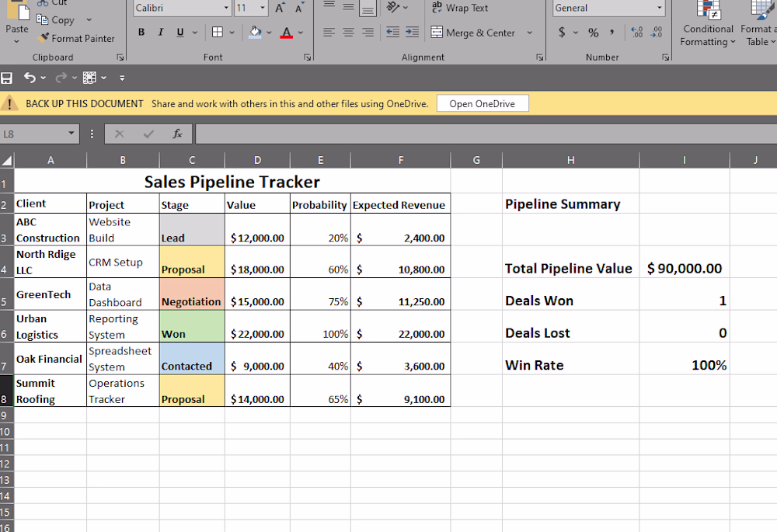Toggle Bold formatting
The image size is (777, 532).
(141, 32)
